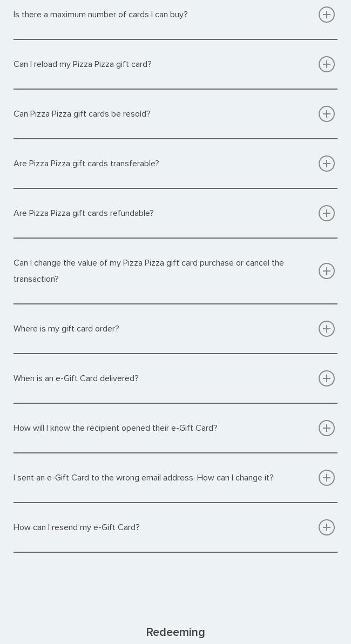The width and height of the screenshot is (351, 644).
Task: Expand "Is there a maximum number of cards" question
Action: pos(100,15)
